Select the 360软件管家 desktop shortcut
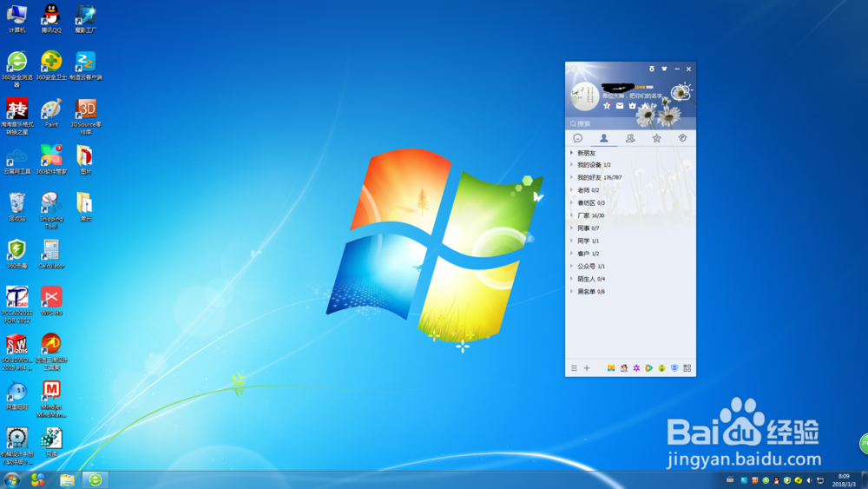The width and height of the screenshot is (868, 489). [x=51, y=160]
